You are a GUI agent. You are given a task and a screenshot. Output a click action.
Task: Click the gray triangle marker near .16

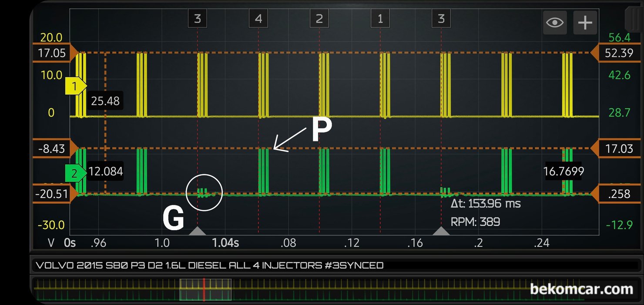coord(441,231)
